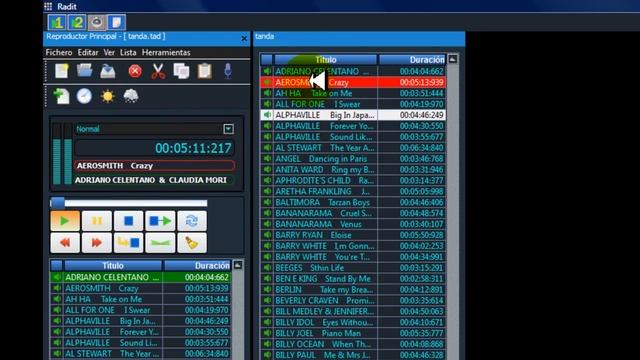Expand the Normal mode dropdown
The width and height of the screenshot is (640, 360).
pos(229,129)
